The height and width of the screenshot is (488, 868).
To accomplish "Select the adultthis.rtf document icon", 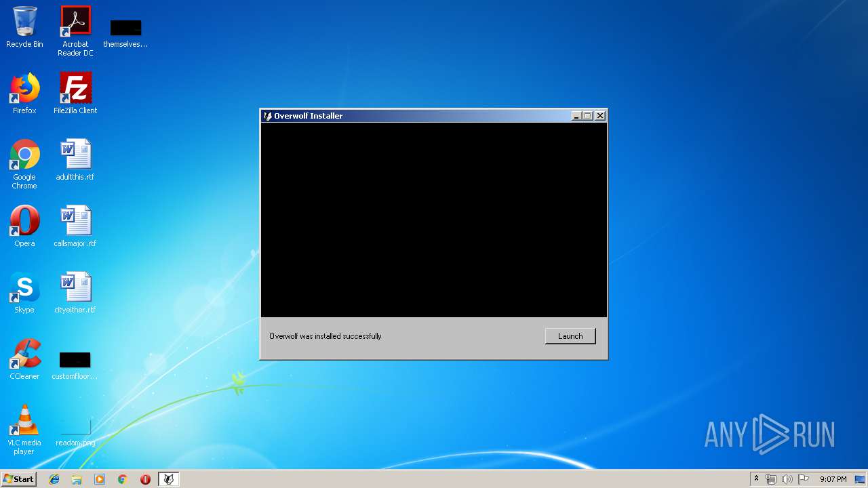I will click(75, 160).
